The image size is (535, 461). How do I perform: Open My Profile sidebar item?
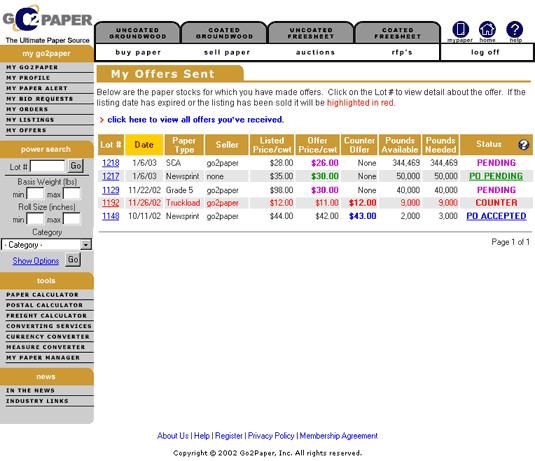click(28, 78)
